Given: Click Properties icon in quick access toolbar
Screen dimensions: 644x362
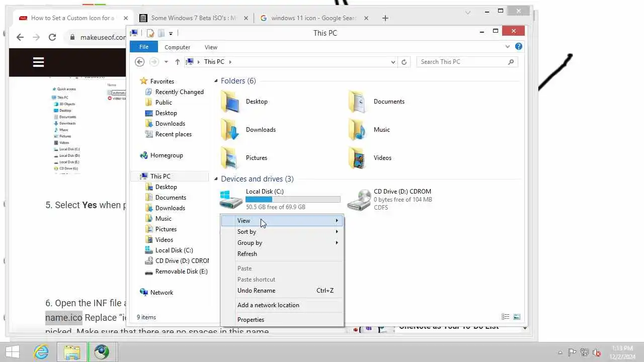Looking at the screenshot, I should [x=150, y=33].
